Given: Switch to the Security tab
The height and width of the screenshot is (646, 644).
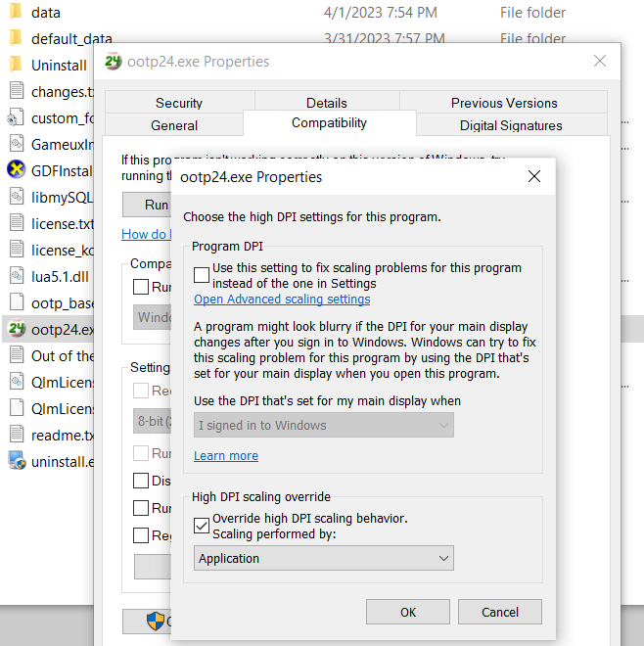Looking at the screenshot, I should coord(179,103).
